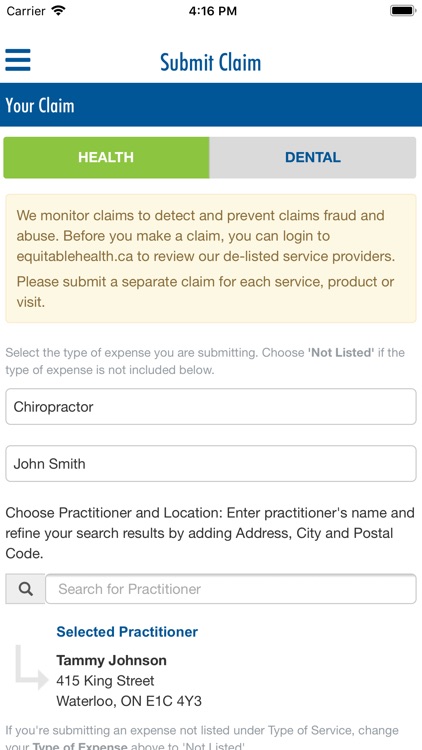422x750 pixels.
Task: Tap the Submit Claim title
Action: [x=211, y=62]
